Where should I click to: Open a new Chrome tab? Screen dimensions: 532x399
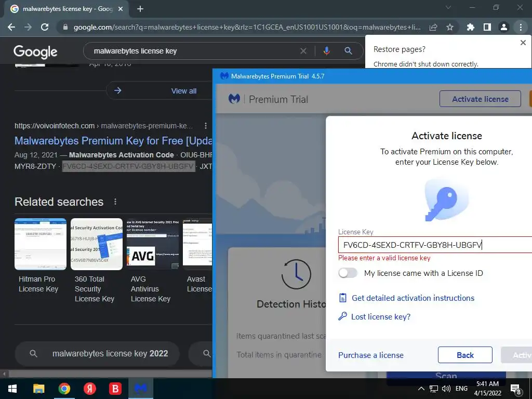click(140, 9)
